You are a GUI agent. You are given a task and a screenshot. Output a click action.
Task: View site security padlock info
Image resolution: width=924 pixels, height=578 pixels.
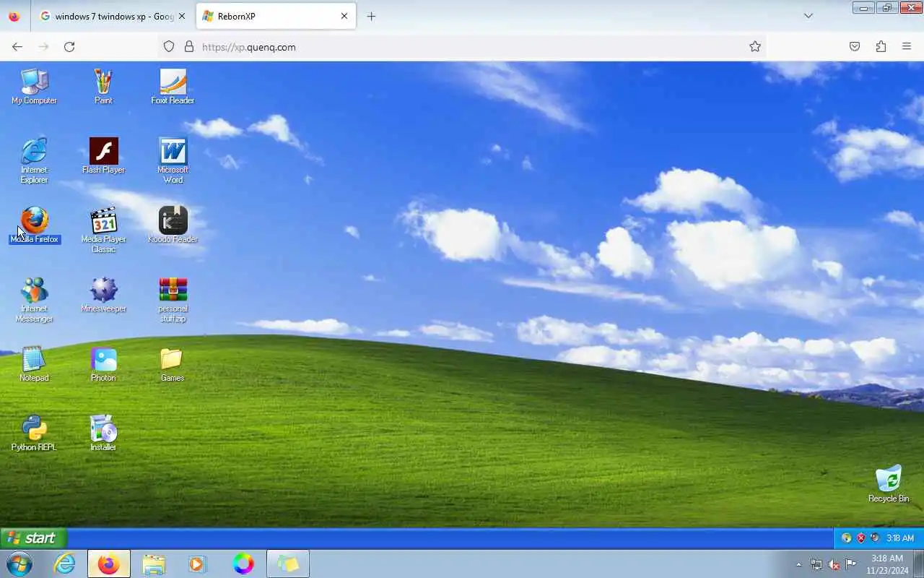(189, 46)
